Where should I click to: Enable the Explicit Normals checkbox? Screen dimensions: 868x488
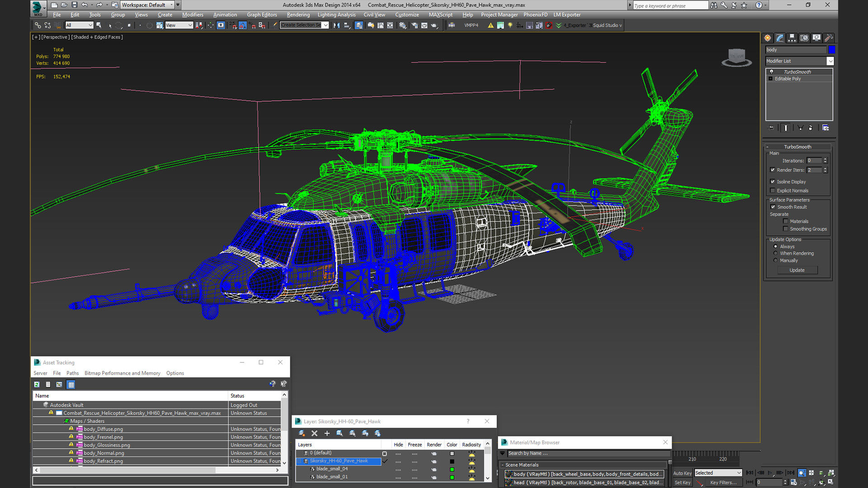pos(773,191)
